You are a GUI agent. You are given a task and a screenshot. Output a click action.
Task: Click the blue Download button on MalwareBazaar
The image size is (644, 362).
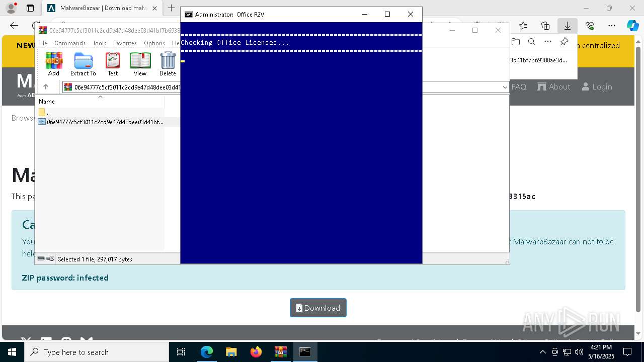point(318,308)
